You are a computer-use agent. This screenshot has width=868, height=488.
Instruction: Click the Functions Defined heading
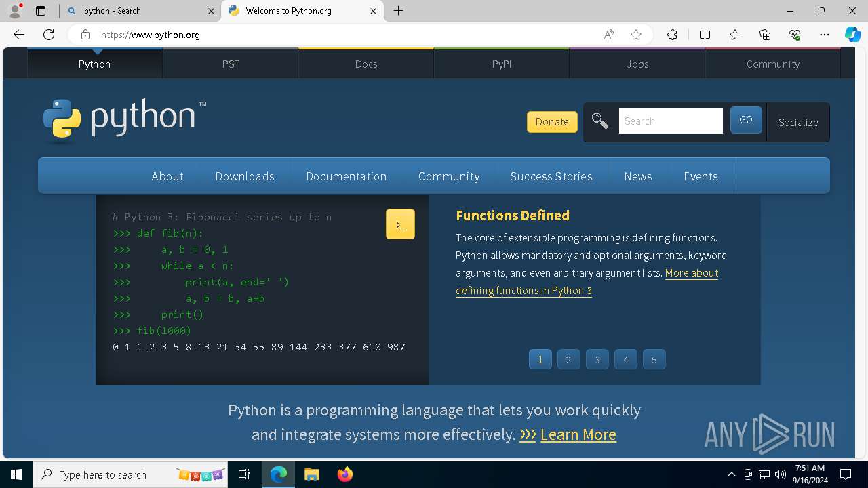[513, 216]
